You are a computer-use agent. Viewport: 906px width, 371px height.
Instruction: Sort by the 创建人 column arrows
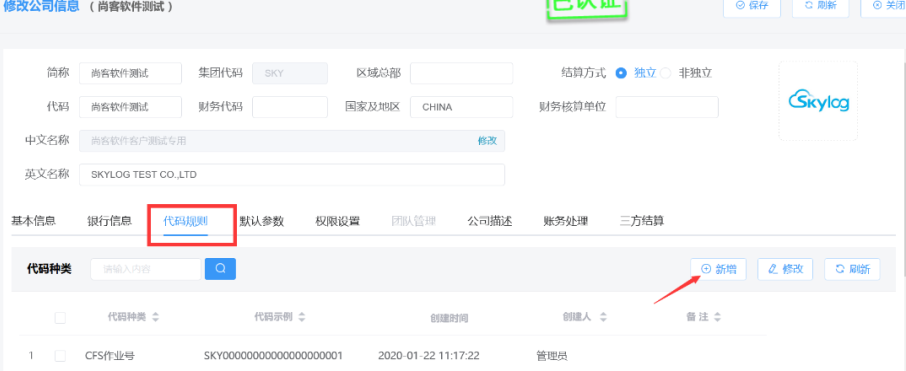click(x=603, y=317)
